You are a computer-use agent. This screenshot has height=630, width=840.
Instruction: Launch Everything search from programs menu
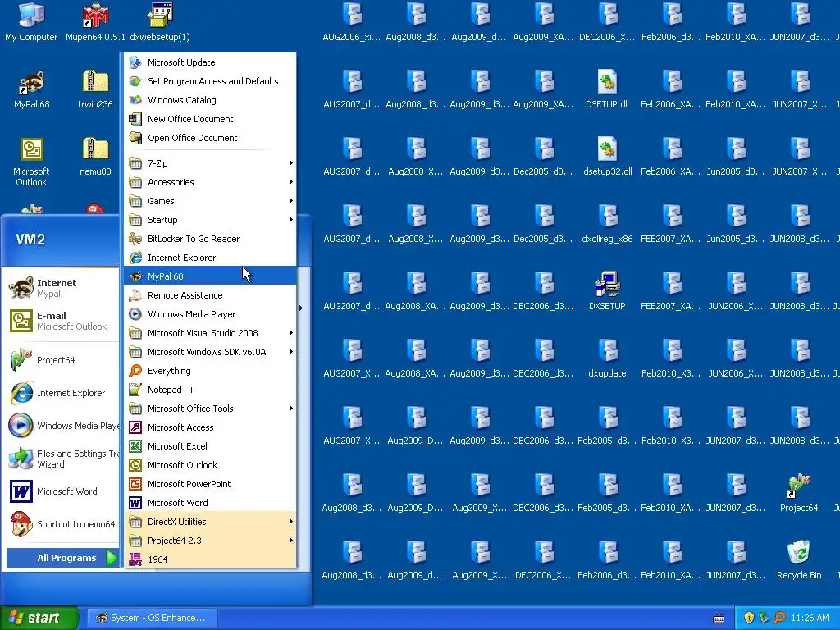[x=210, y=371]
